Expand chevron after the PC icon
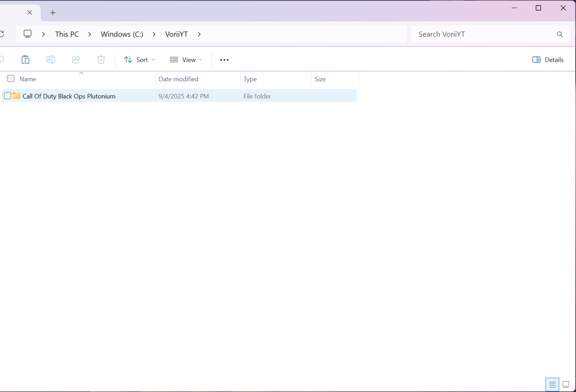This screenshot has width=576, height=392. coord(43,34)
